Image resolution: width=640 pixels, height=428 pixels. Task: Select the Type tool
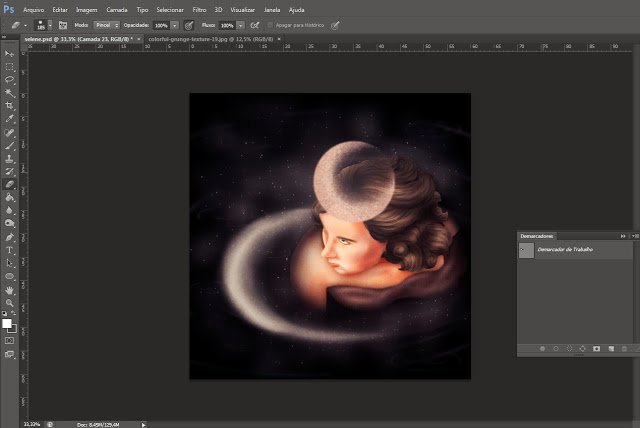pyautogui.click(x=9, y=250)
